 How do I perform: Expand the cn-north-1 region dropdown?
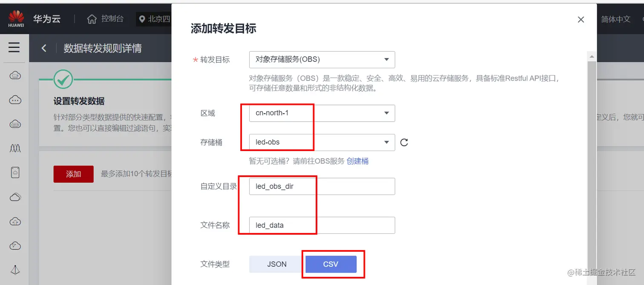(322, 113)
